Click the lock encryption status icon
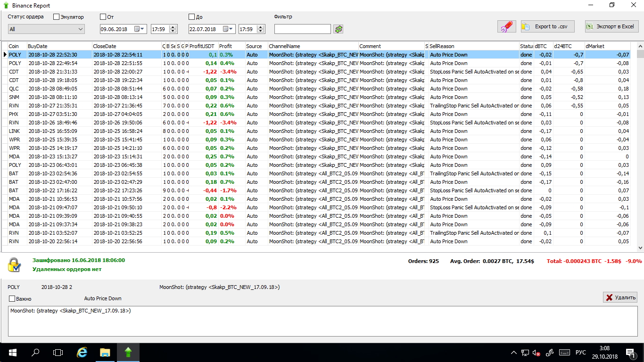The image size is (644, 362). tap(14, 265)
